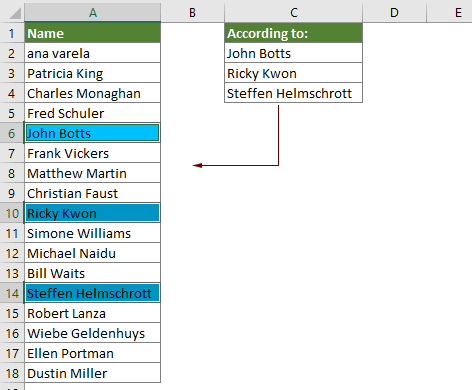Select column C header
Screen dimensions: 472x390
coord(293,13)
